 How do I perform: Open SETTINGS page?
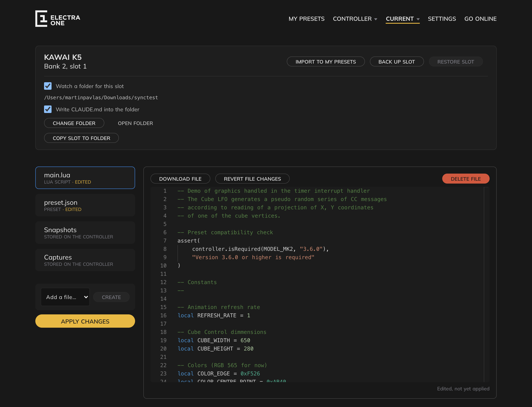point(442,19)
